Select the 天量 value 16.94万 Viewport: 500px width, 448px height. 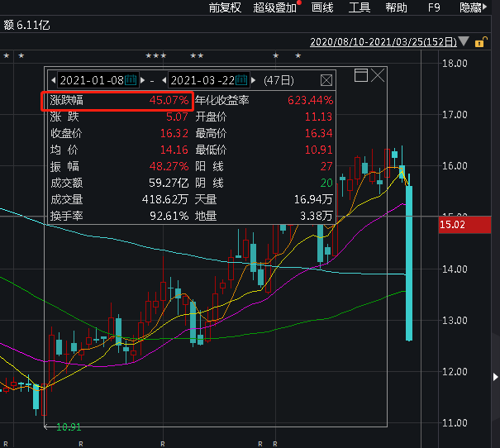pyautogui.click(x=313, y=199)
